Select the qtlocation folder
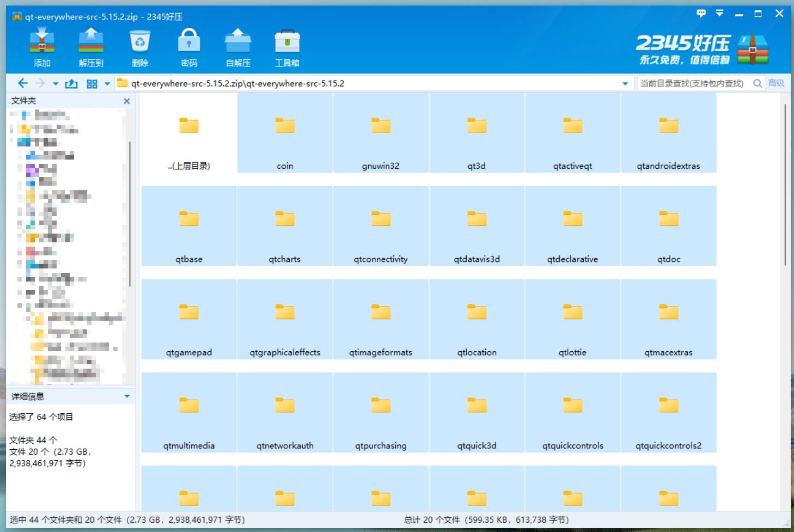 (477, 319)
